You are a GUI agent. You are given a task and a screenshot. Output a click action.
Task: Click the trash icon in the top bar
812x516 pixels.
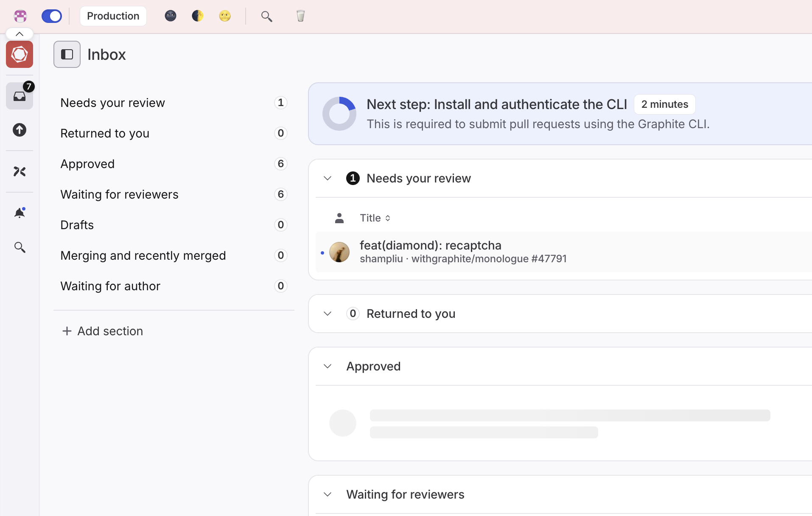point(300,16)
